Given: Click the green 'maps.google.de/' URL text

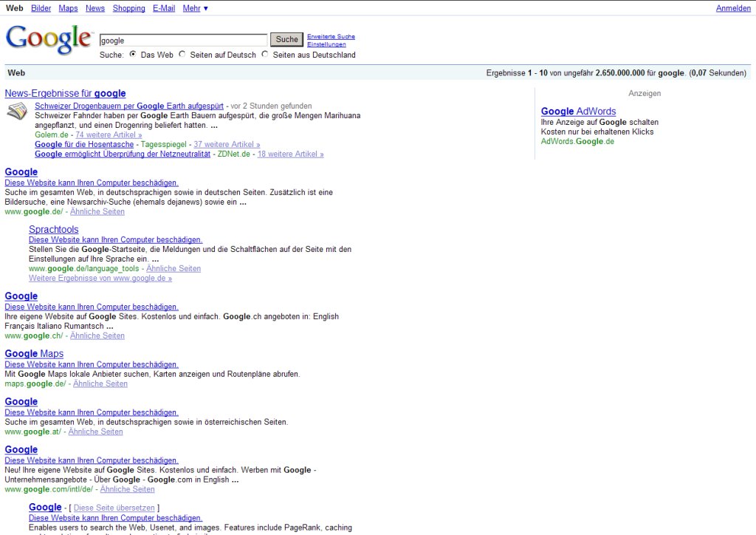Looking at the screenshot, I should [x=35, y=384].
